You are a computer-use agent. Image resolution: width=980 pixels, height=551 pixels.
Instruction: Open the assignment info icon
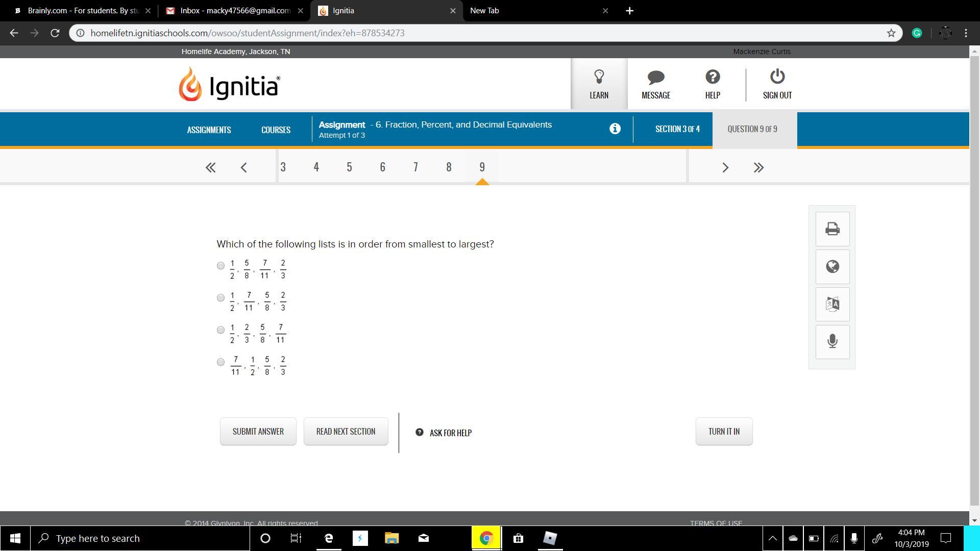(615, 129)
